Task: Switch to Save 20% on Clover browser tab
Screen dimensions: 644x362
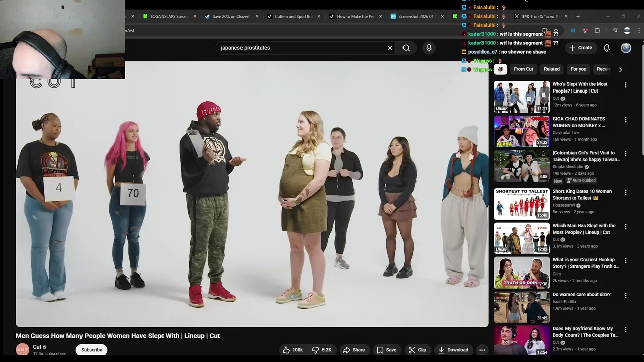Action: point(231,16)
